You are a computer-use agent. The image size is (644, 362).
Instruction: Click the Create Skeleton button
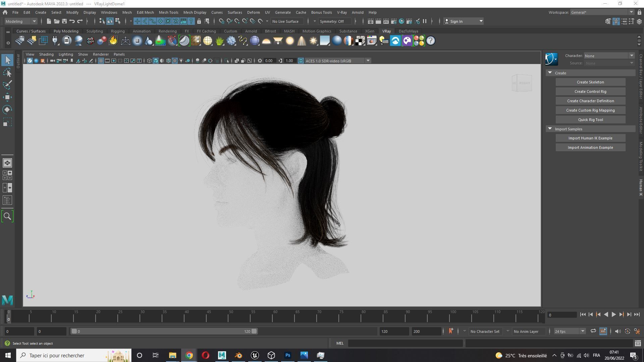click(x=590, y=82)
